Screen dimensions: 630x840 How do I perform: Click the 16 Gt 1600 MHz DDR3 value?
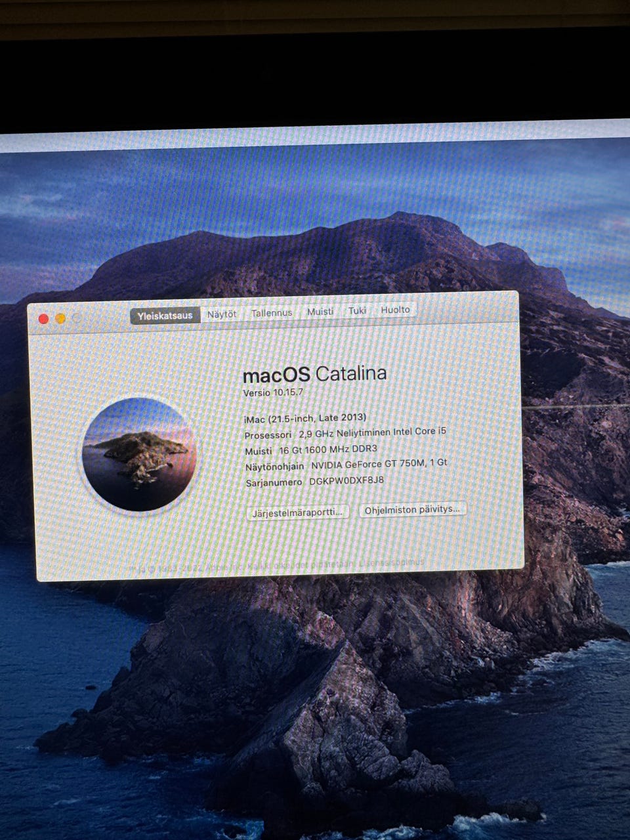(328, 450)
